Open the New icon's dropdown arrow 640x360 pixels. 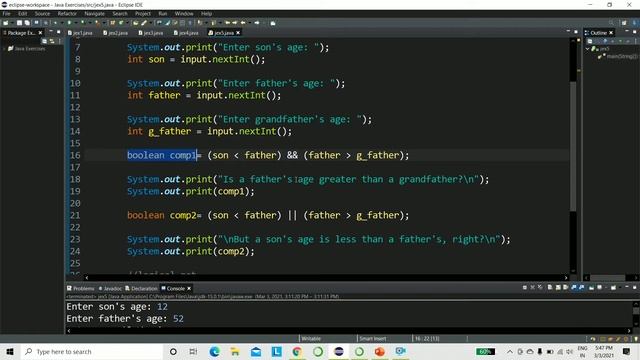click(12, 23)
